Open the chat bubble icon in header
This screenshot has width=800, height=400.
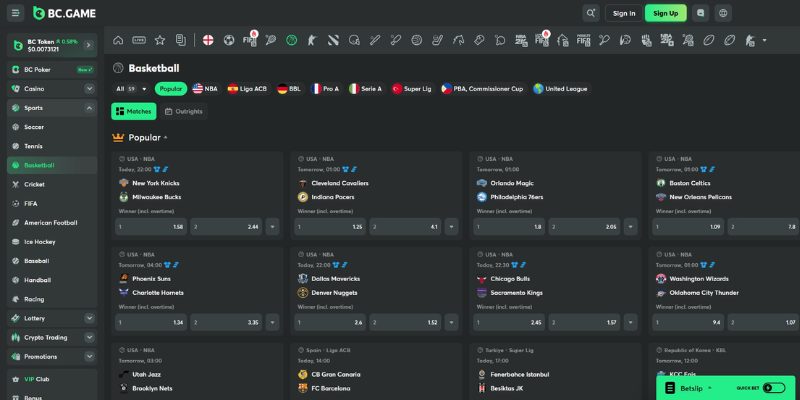point(701,13)
